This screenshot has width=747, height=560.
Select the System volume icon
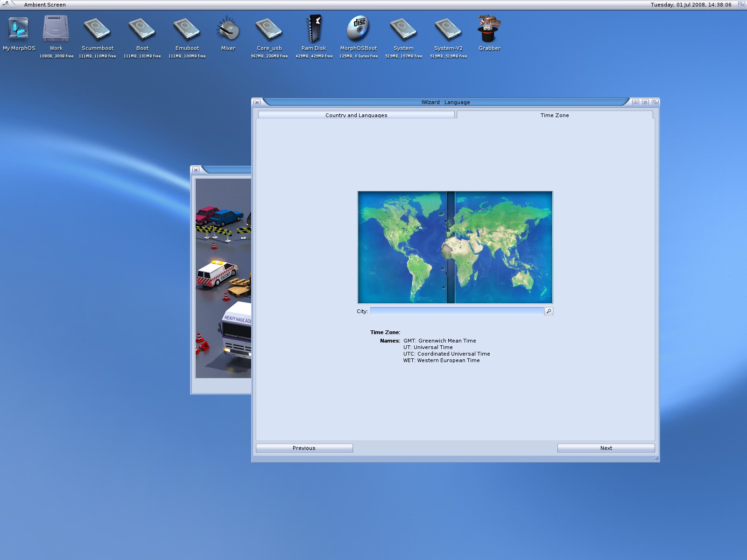[403, 29]
